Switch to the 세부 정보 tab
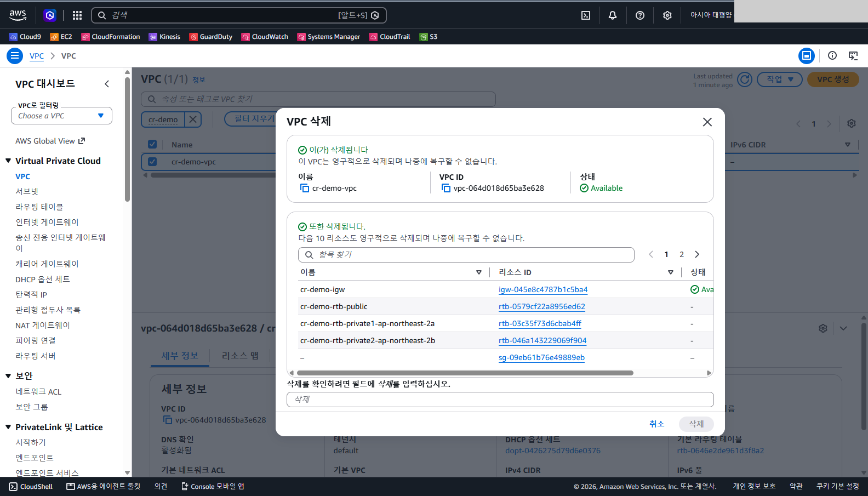Viewport: 868px width, 496px height. (x=180, y=356)
